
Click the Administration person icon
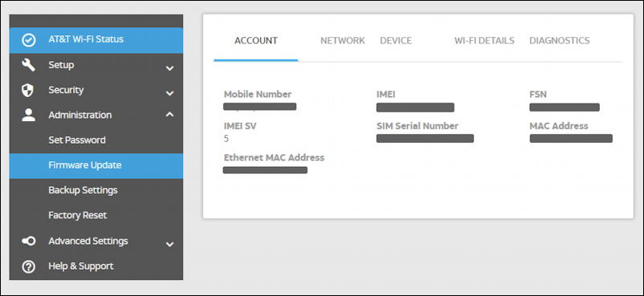(28, 115)
